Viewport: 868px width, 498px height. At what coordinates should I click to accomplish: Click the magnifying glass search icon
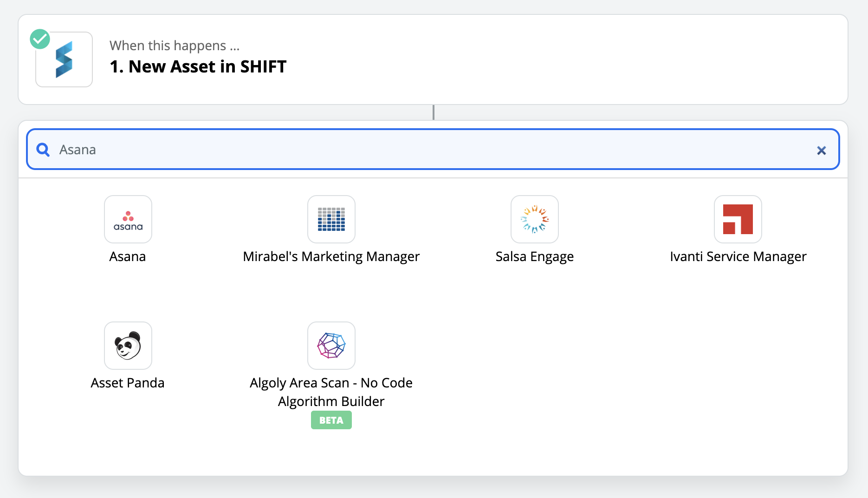pos(43,150)
